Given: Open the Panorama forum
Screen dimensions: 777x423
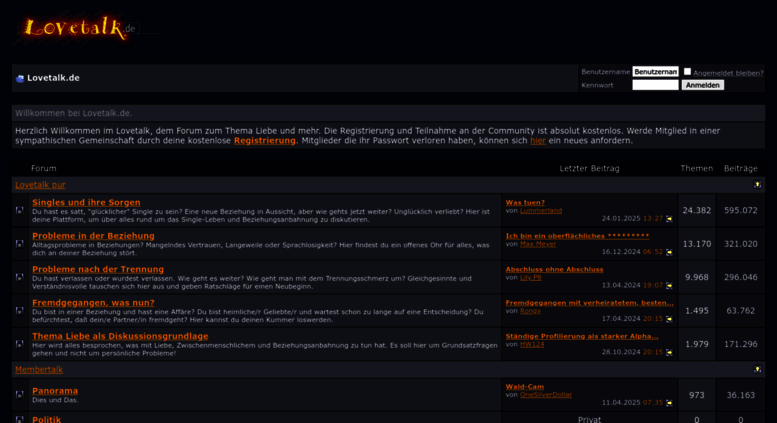Looking at the screenshot, I should (55, 391).
